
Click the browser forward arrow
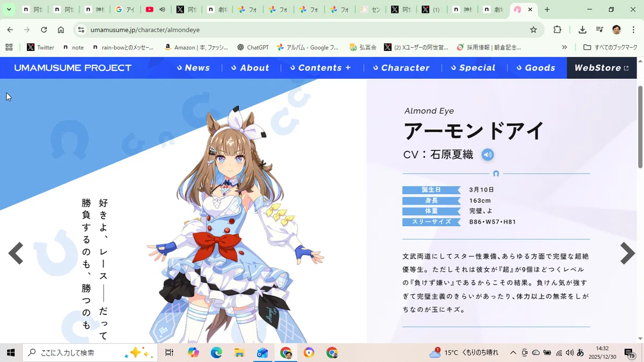27,30
